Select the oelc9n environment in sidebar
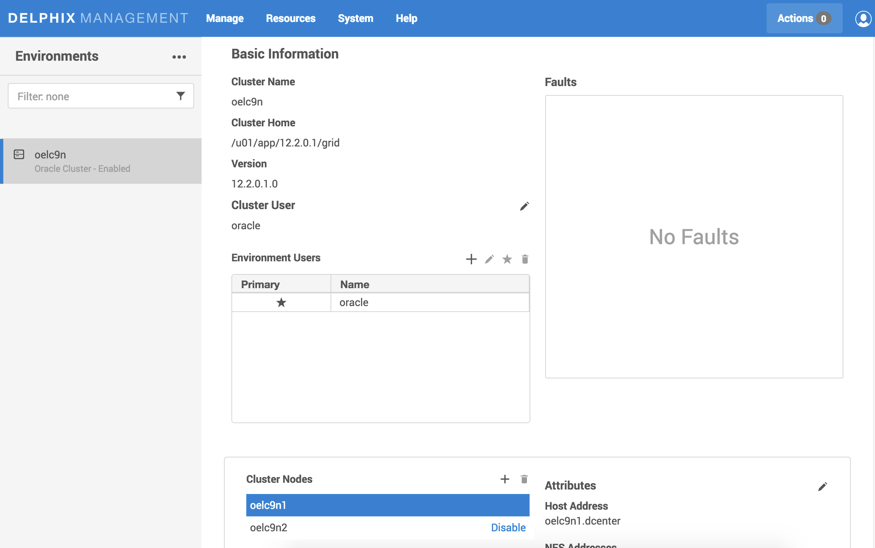 pos(100,161)
